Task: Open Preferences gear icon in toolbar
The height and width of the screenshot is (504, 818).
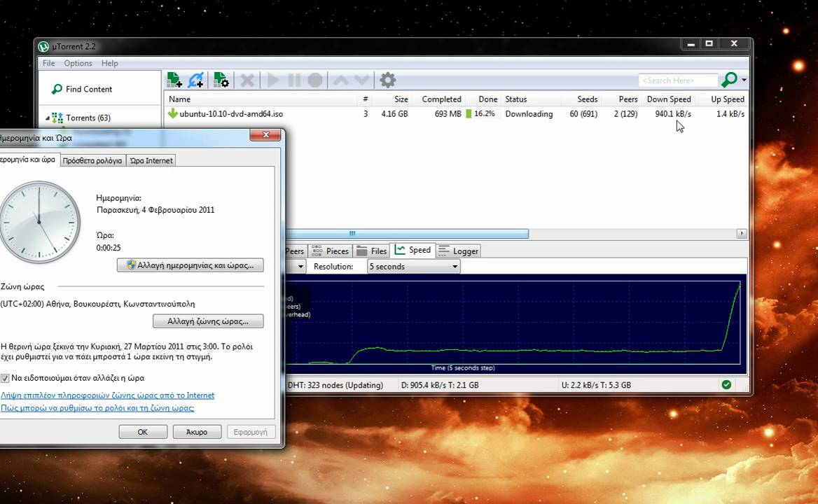Action: pyautogui.click(x=387, y=80)
